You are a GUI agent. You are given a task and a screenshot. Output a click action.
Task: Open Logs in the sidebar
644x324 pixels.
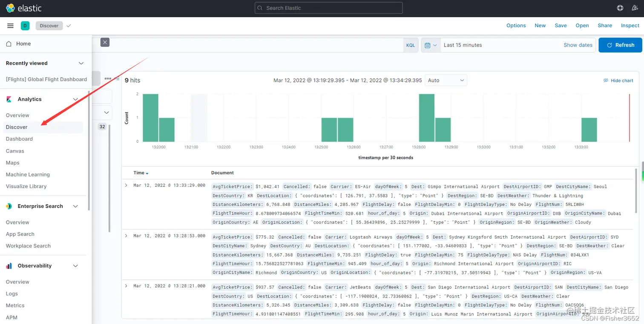tap(12, 294)
